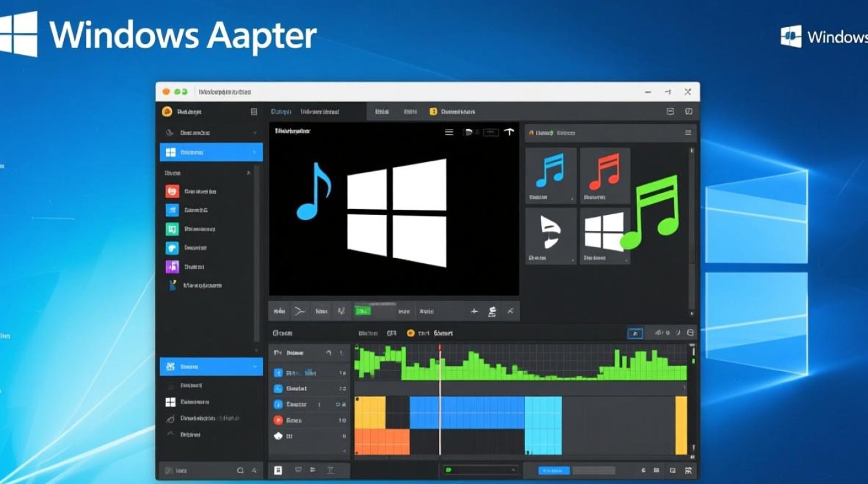Image resolution: width=868 pixels, height=484 pixels.
Task: Click the orange block in the timeline grid
Action: tap(382, 441)
